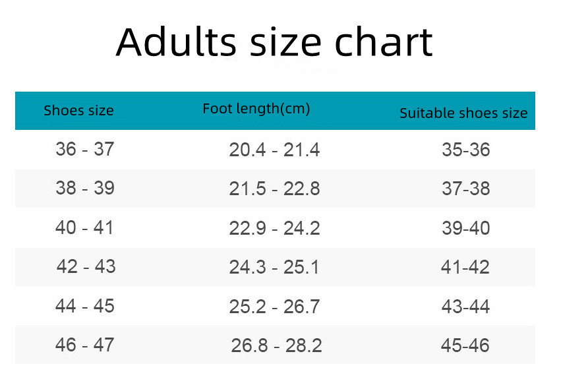Select shoes size "40 - 41" row

[x=85, y=228]
